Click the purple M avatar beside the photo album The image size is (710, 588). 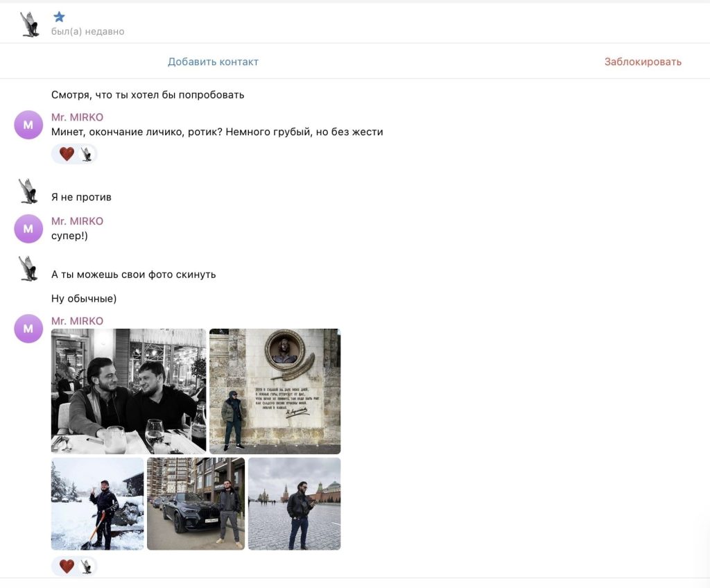click(28, 329)
